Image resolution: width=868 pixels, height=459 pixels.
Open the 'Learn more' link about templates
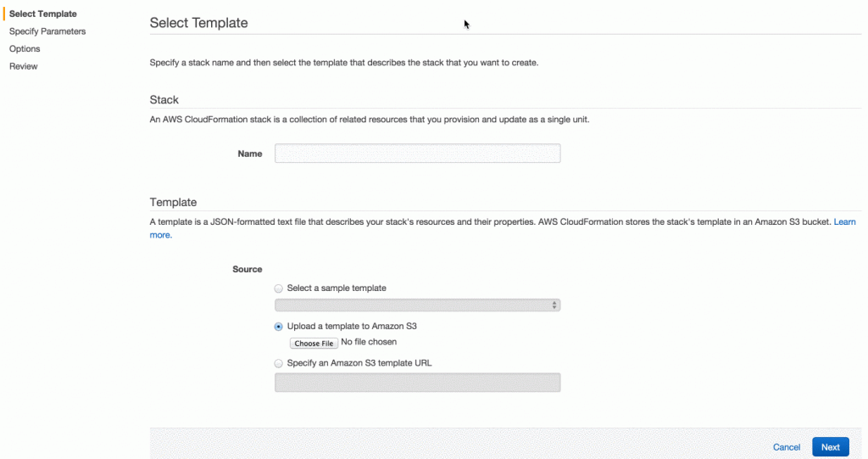click(161, 235)
